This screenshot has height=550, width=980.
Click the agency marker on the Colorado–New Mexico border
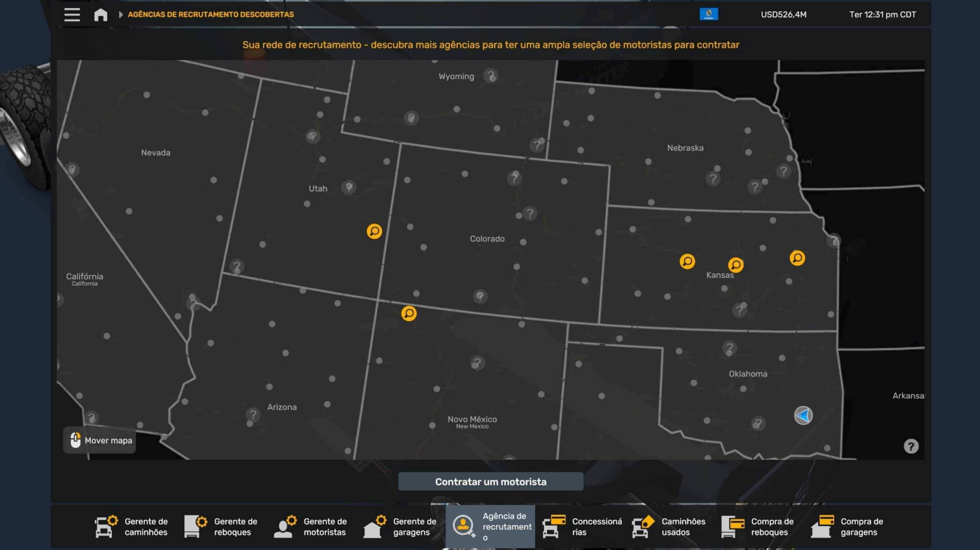click(408, 313)
